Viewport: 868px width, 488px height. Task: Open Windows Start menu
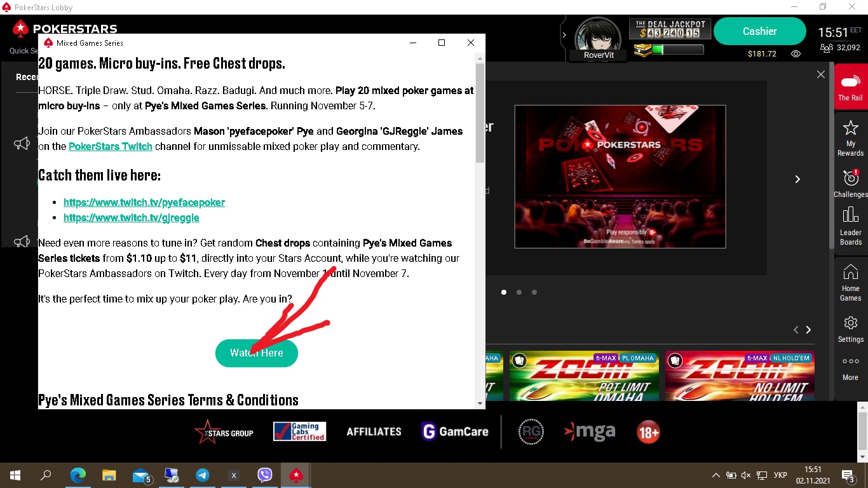15,475
